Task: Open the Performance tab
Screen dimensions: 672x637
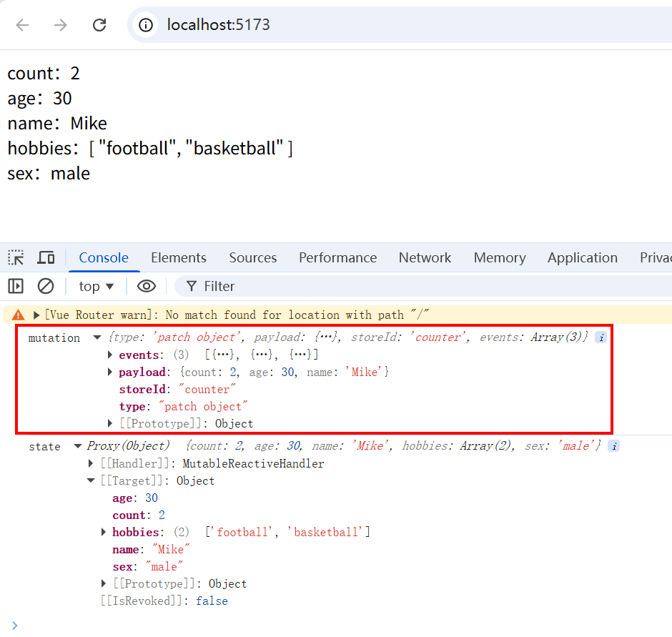Action: [x=337, y=257]
